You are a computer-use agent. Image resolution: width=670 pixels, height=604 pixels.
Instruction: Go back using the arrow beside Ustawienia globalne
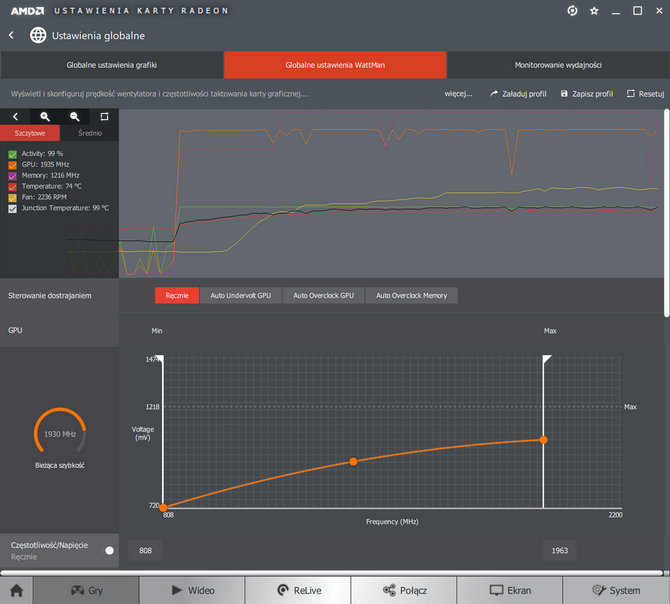coord(12,35)
